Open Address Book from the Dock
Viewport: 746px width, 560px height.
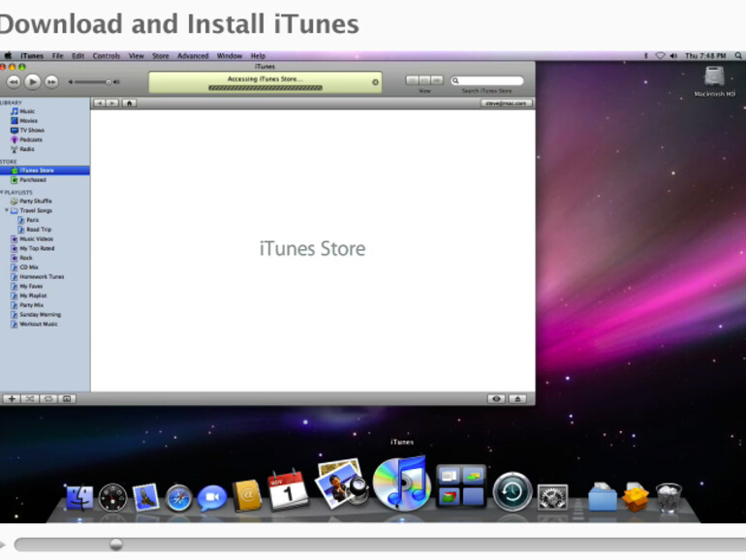(247, 495)
